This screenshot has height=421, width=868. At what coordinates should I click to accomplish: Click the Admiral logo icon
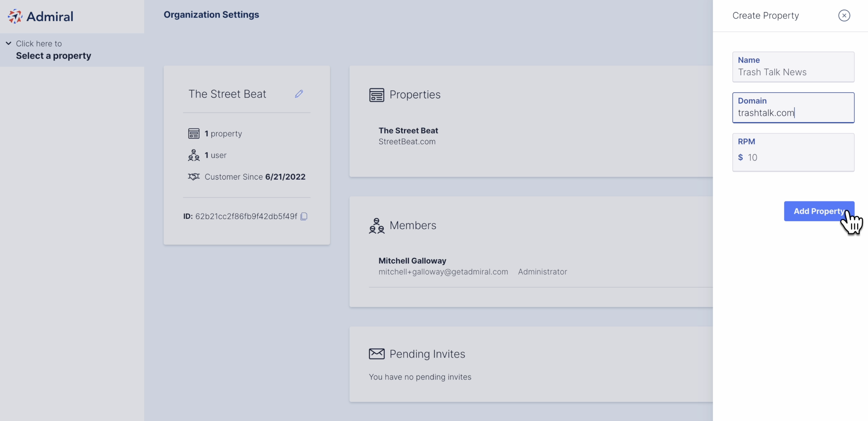point(15,16)
